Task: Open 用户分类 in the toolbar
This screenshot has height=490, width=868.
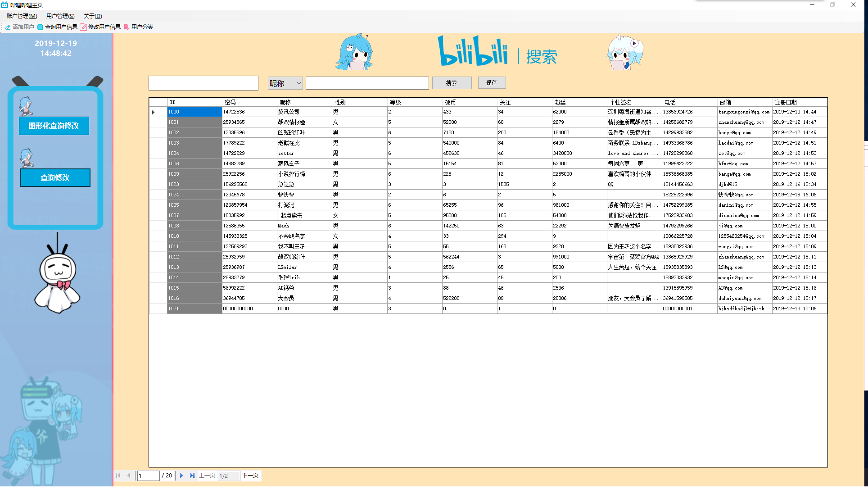Action: tap(139, 27)
